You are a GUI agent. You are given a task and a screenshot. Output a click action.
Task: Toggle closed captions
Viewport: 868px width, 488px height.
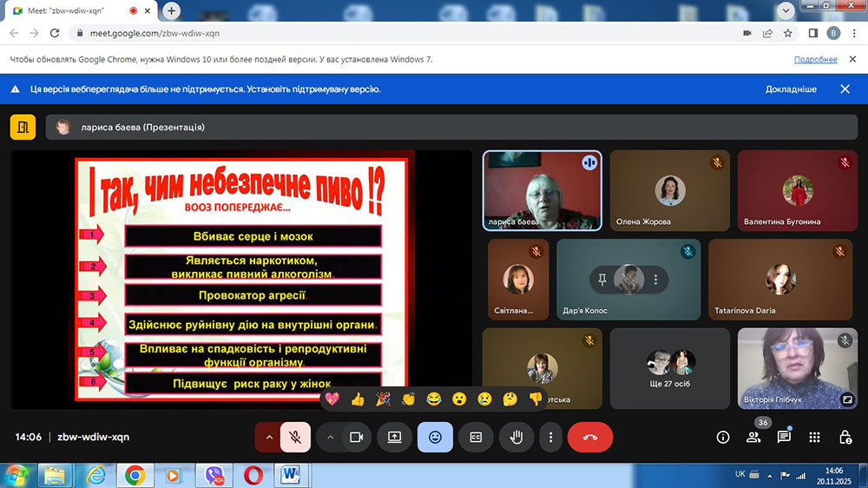(x=476, y=438)
